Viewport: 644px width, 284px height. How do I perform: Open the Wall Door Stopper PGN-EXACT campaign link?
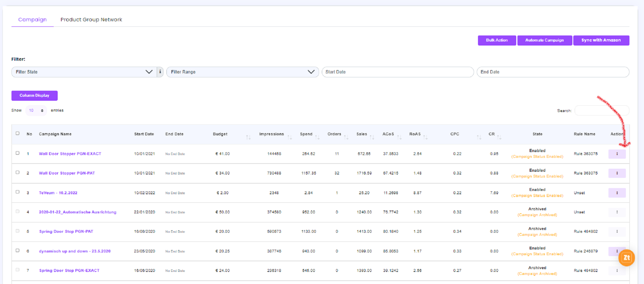[70, 154]
